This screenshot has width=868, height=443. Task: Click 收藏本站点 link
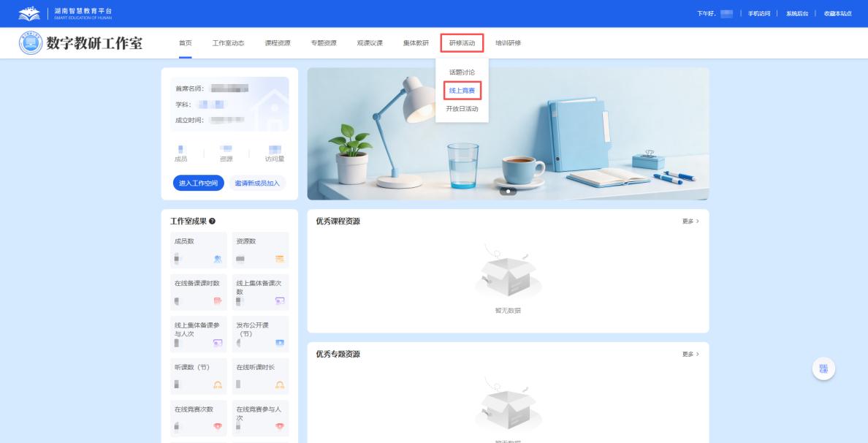[837, 13]
